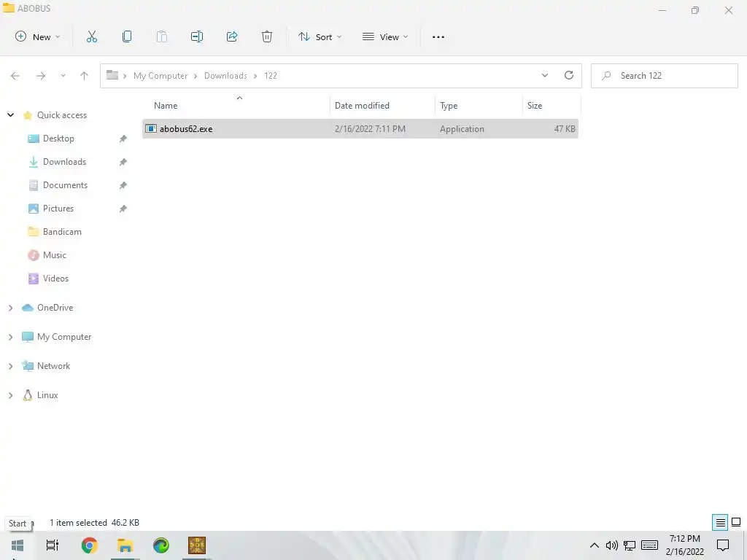
Task: Open File Explorer from the taskbar
Action: (x=125, y=545)
